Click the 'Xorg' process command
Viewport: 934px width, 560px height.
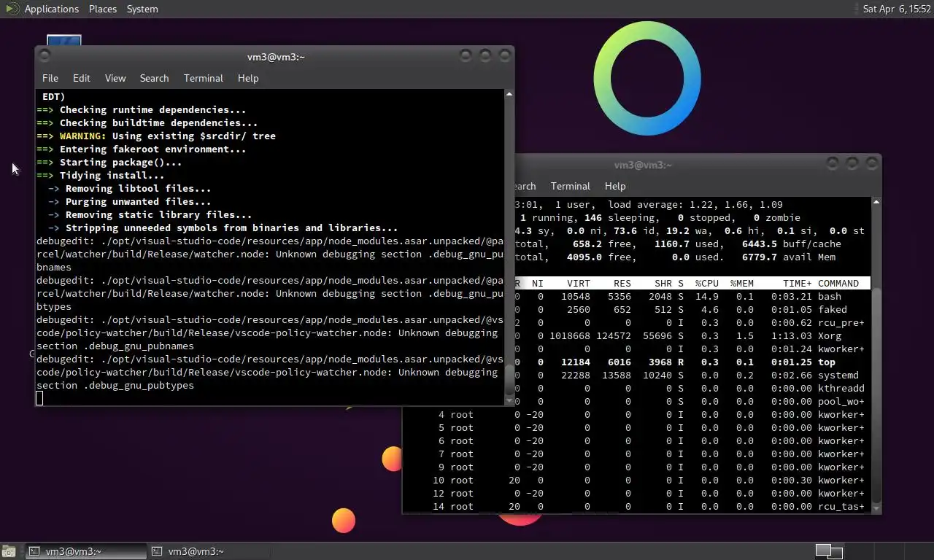coord(830,335)
